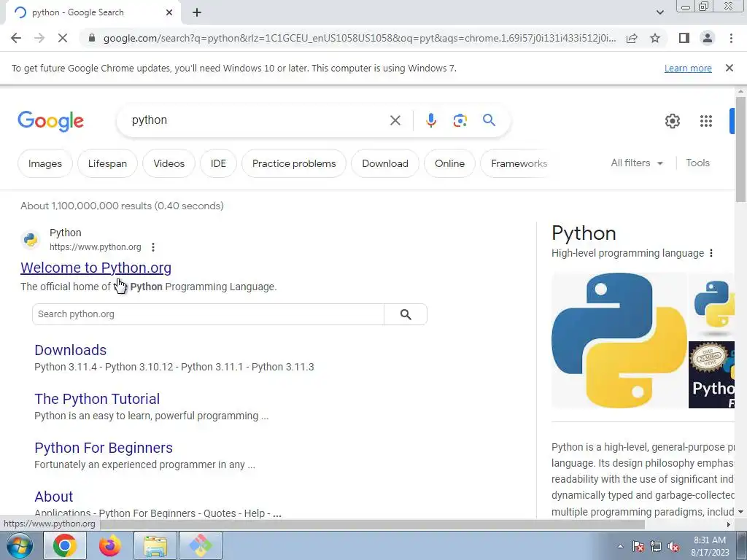Stop loading the page with X button
747x560 pixels.
click(x=63, y=38)
